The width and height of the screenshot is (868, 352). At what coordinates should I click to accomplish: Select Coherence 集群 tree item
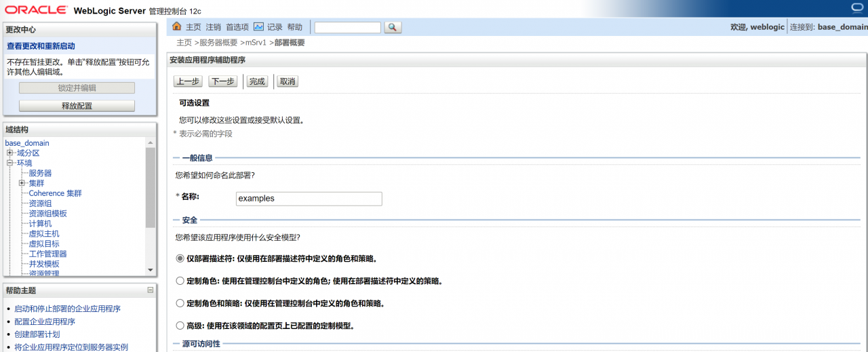(x=55, y=193)
